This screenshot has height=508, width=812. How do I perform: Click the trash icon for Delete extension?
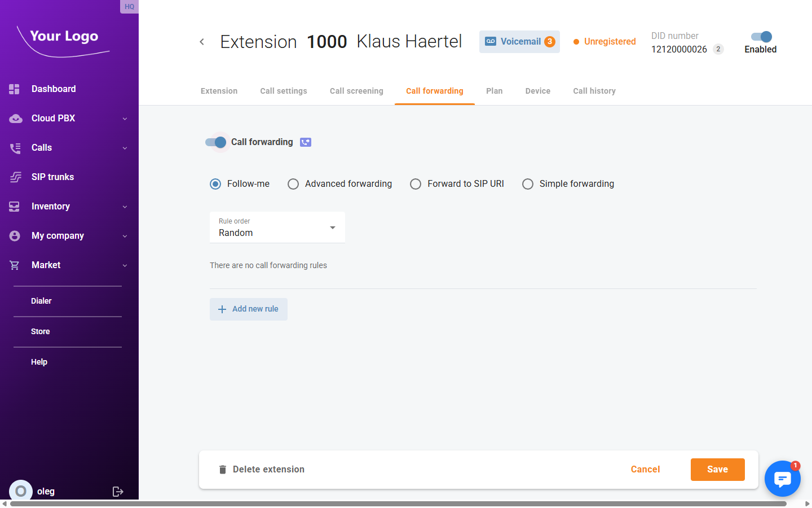point(223,470)
